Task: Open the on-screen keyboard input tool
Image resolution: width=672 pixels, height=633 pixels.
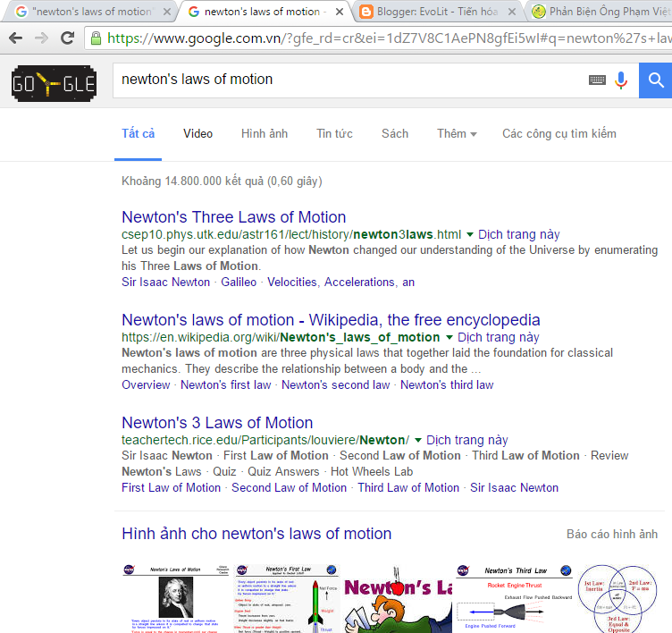Action: click(597, 80)
